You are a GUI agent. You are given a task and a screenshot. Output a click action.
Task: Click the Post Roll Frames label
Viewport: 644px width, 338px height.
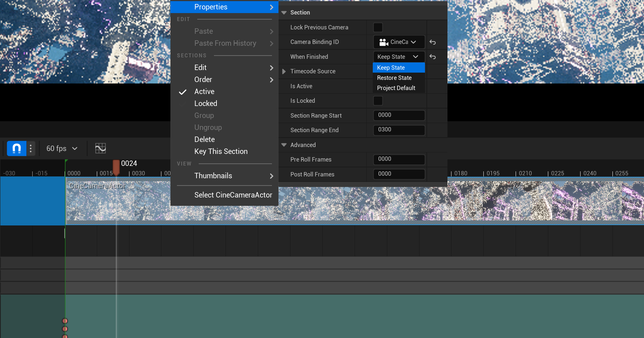point(312,174)
